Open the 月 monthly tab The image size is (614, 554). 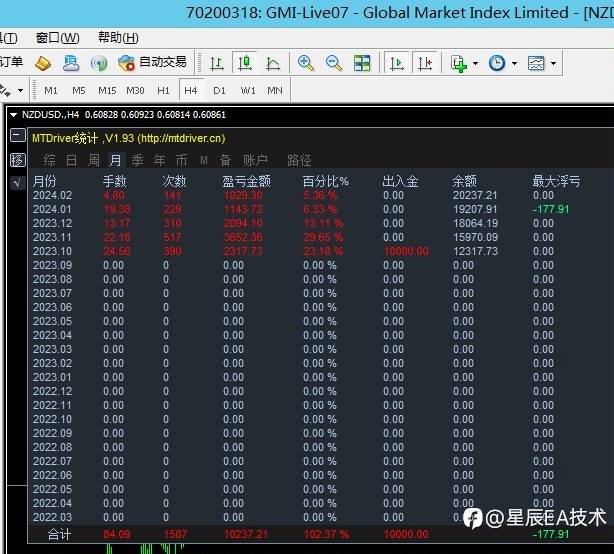pos(116,160)
